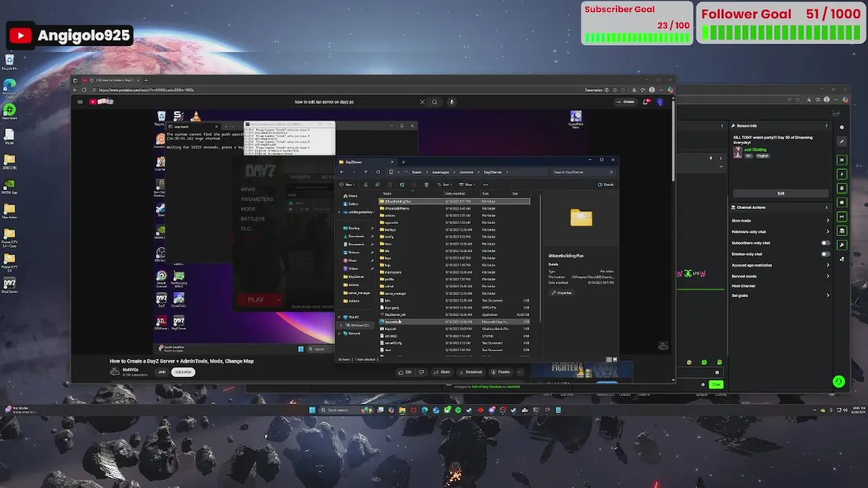Screen dimensions: 868x488
Task: Click Thanks under the video
Action: tap(501, 371)
